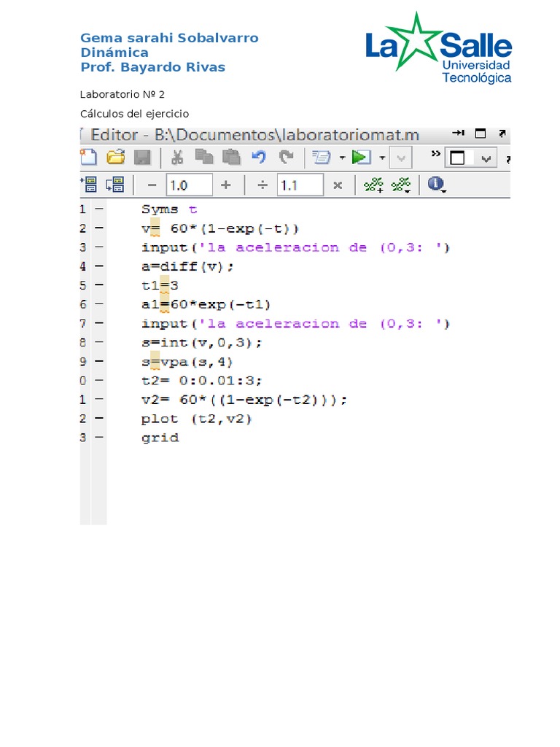Toggle breakpoint dash on line 3
Viewport: 560px width, 747px height.
(98, 247)
